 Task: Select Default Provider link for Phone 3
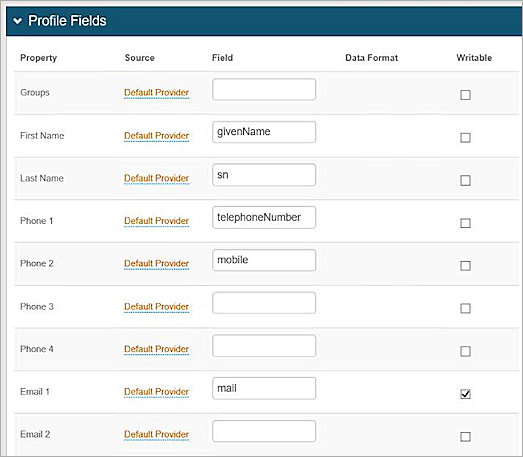click(x=156, y=306)
